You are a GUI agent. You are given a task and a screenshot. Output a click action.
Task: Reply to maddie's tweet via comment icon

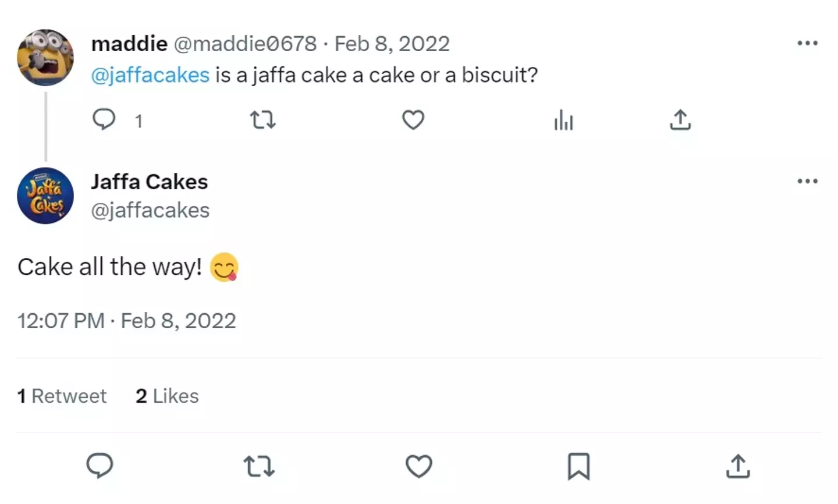coord(104,120)
